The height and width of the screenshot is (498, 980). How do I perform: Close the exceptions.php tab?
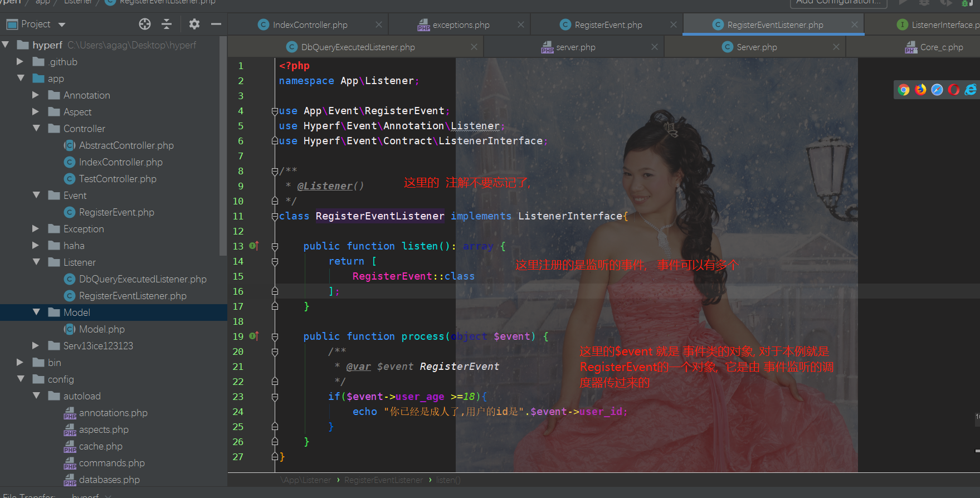[521, 25]
